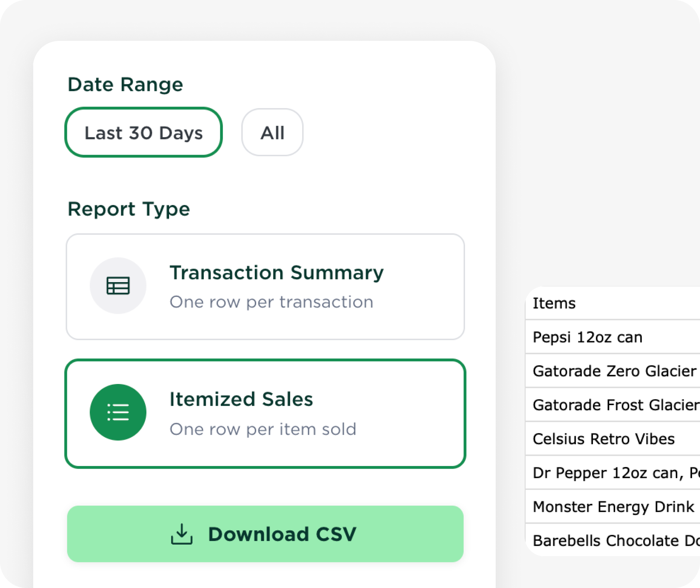The height and width of the screenshot is (588, 700).
Task: Click the Items column header
Action: click(554, 303)
